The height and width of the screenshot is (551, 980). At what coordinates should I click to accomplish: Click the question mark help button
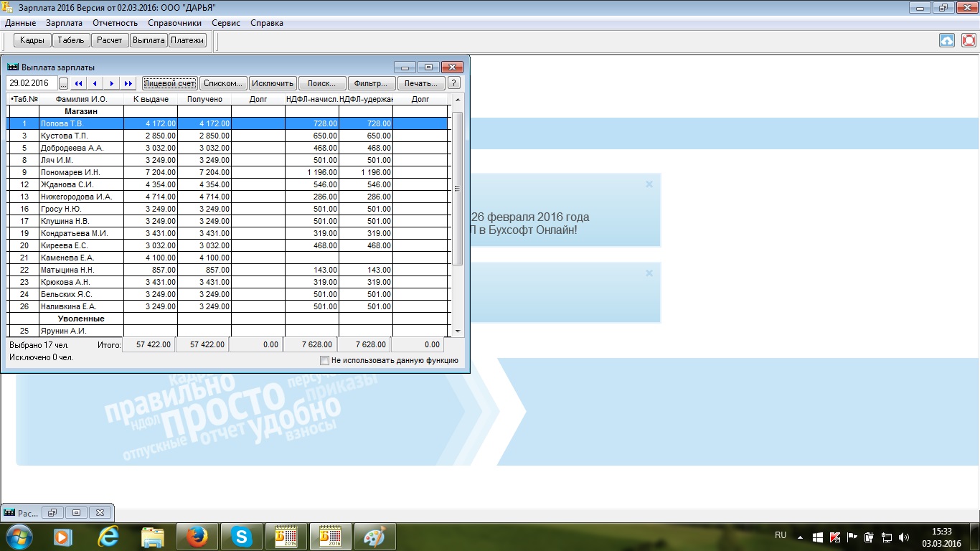tap(453, 83)
